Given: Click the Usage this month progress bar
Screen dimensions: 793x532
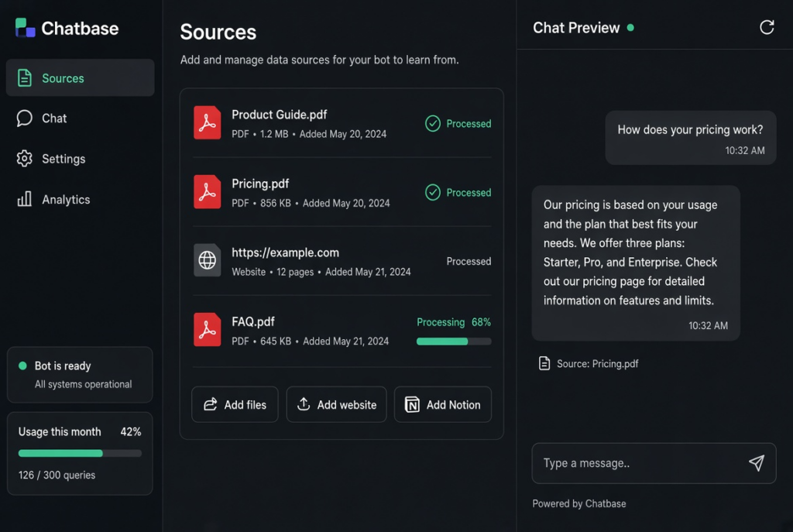Looking at the screenshot, I should (x=80, y=453).
